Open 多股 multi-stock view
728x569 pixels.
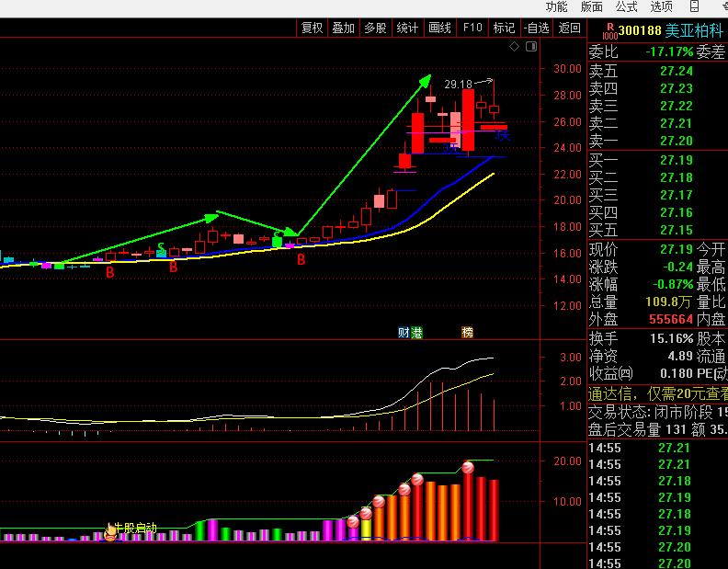point(376,28)
